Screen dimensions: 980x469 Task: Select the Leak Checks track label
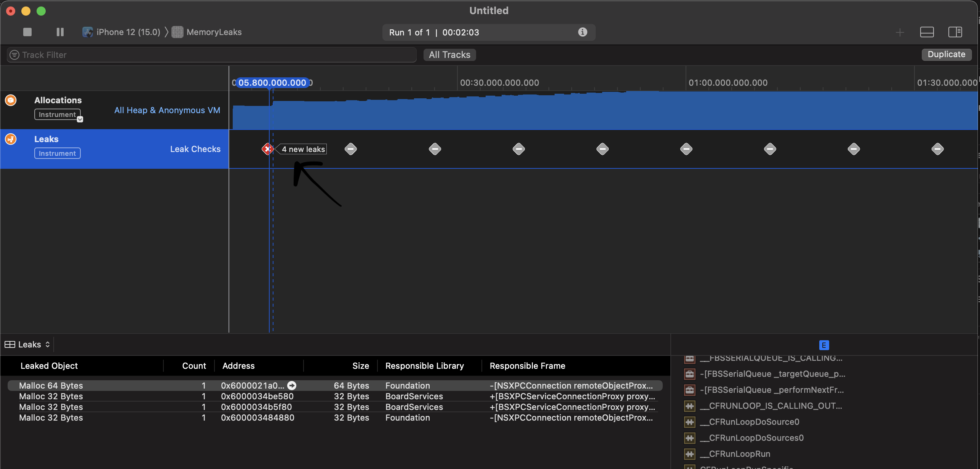pyautogui.click(x=195, y=149)
